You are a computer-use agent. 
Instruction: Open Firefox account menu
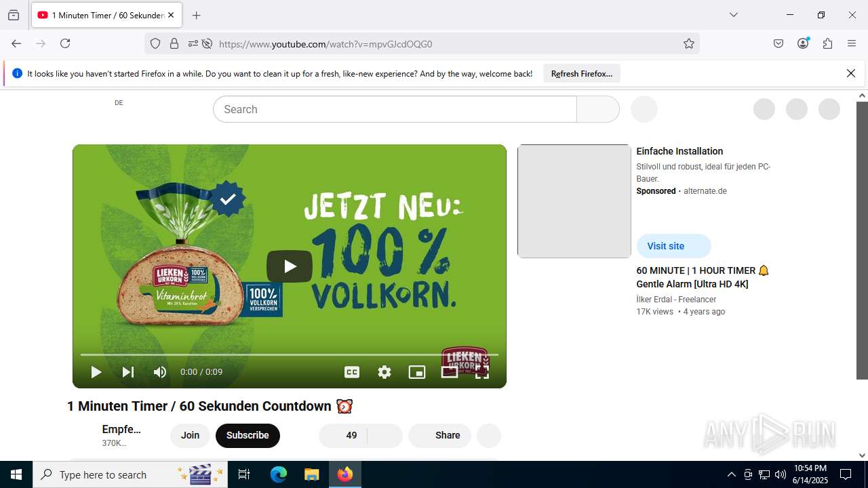point(803,43)
